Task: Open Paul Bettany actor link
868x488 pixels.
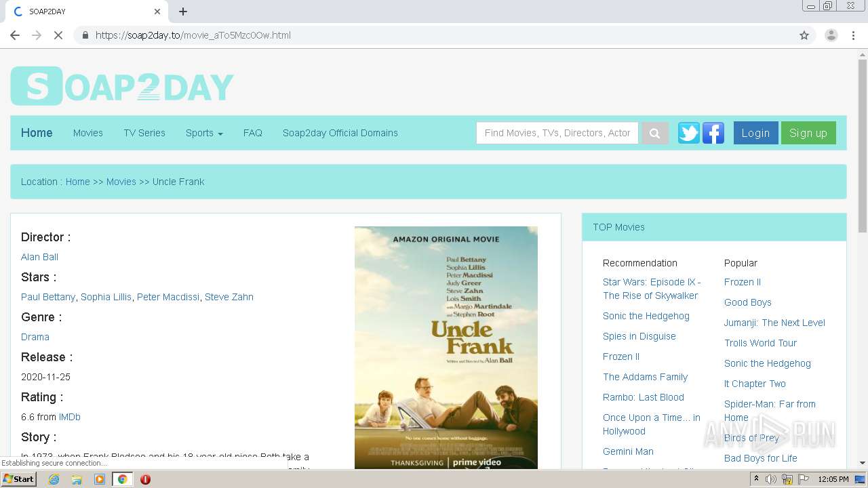Action: [48, 297]
